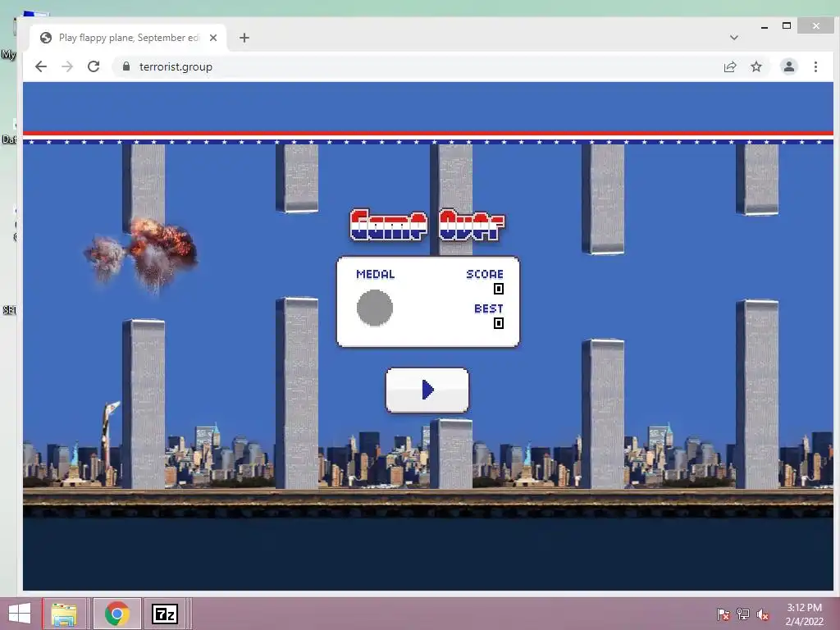Click the grey medal circle
Viewport: 840px width, 630px height.
(374, 308)
